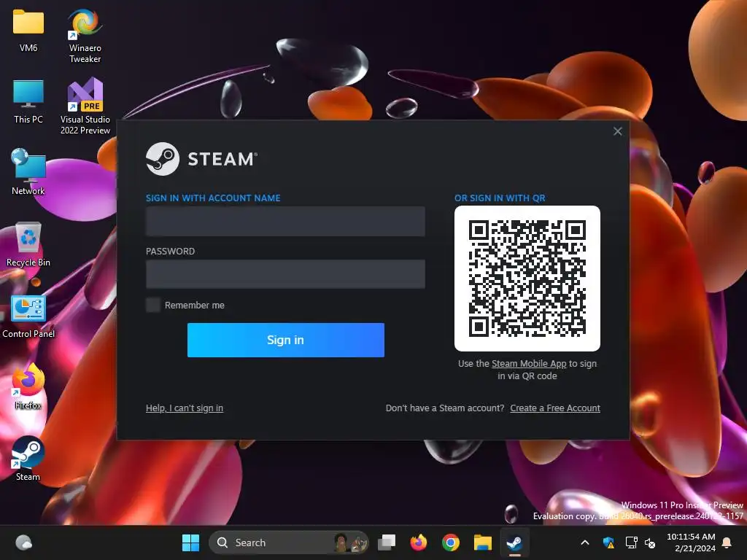The width and height of the screenshot is (747, 560).
Task: Click the blue Sign in button
Action: point(286,340)
